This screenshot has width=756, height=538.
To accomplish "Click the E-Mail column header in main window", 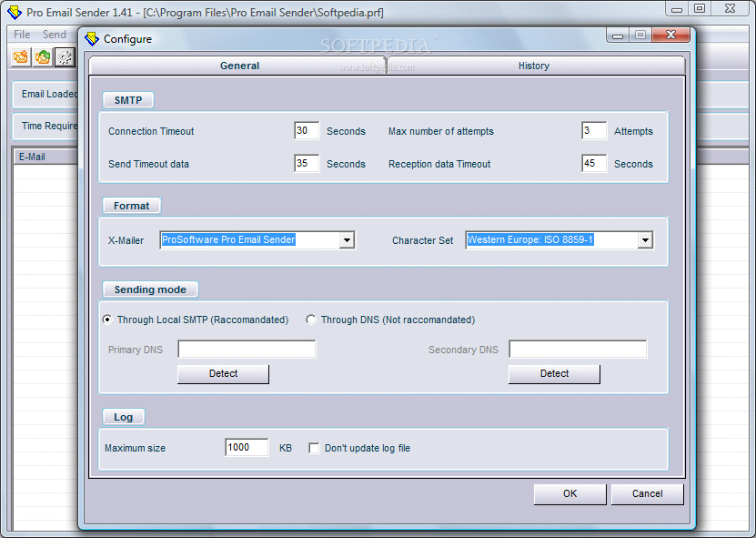I will [45, 157].
